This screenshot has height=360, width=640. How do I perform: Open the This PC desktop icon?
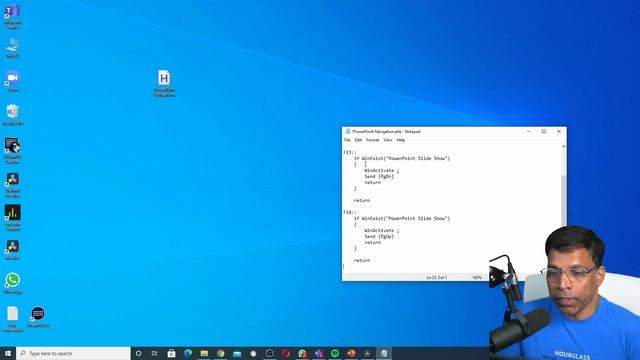point(13,47)
